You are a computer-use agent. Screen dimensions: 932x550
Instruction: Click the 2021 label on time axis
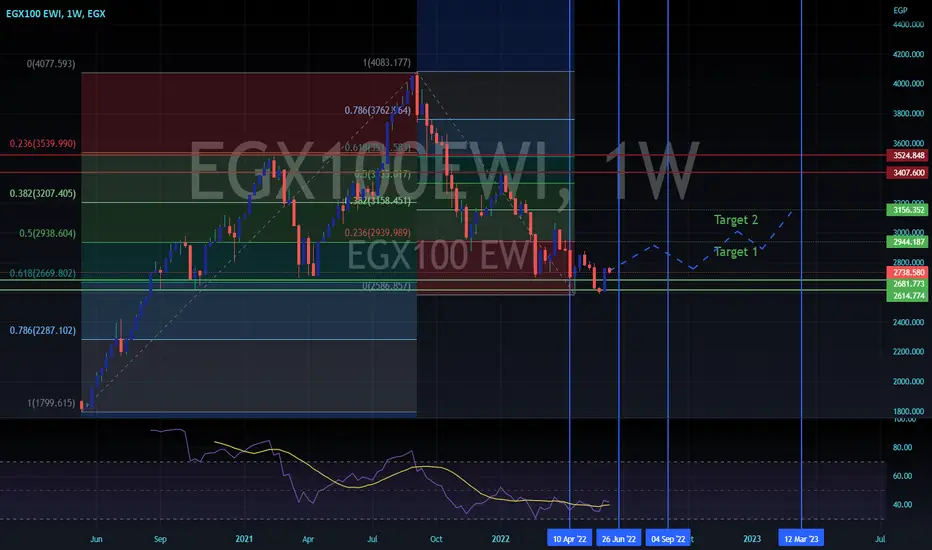coord(244,539)
